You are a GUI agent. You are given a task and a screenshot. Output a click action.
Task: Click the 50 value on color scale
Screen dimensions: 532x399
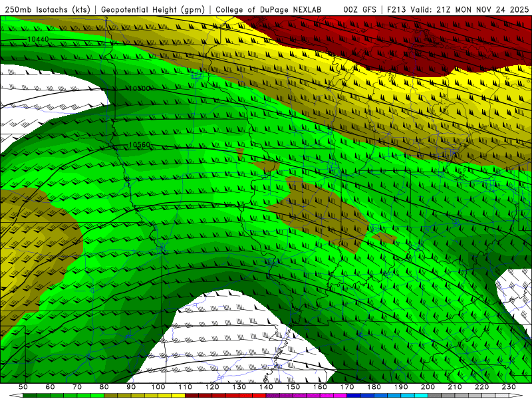[x=23, y=387]
